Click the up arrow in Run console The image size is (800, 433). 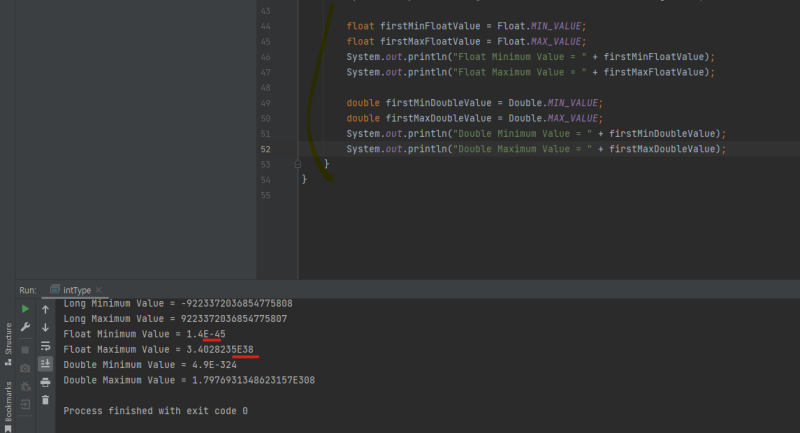[45, 310]
